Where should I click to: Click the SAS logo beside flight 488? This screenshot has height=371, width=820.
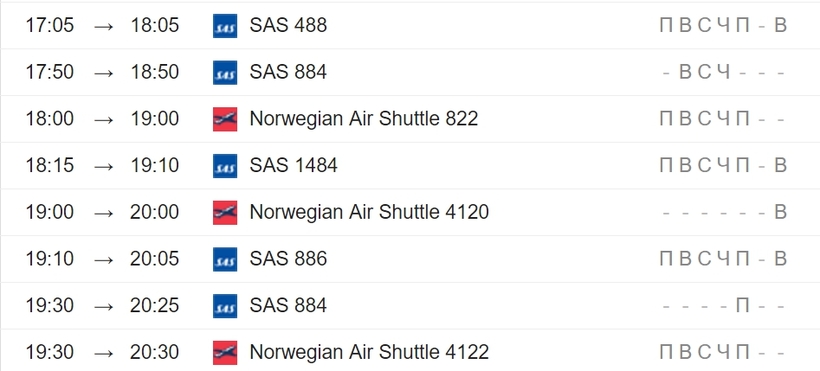point(225,26)
